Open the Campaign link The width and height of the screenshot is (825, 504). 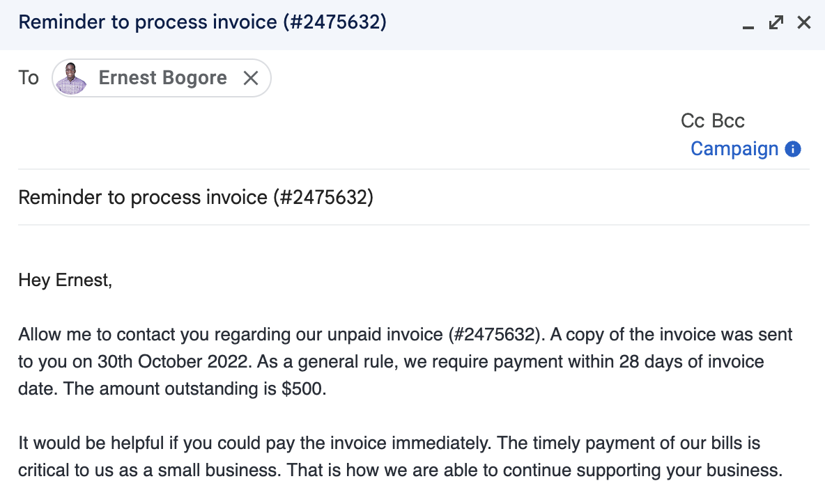click(734, 149)
